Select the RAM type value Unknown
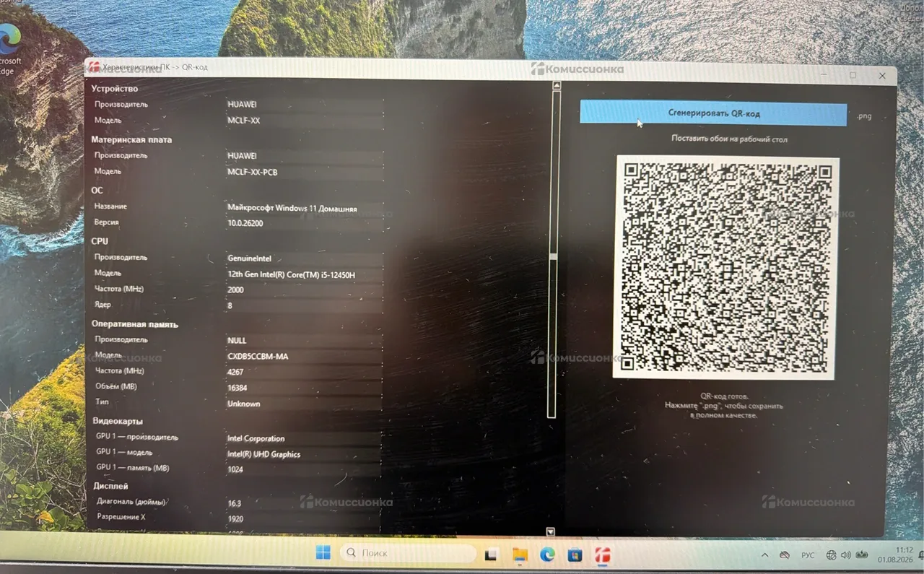Viewport: 924px width, 574px height. tap(244, 404)
